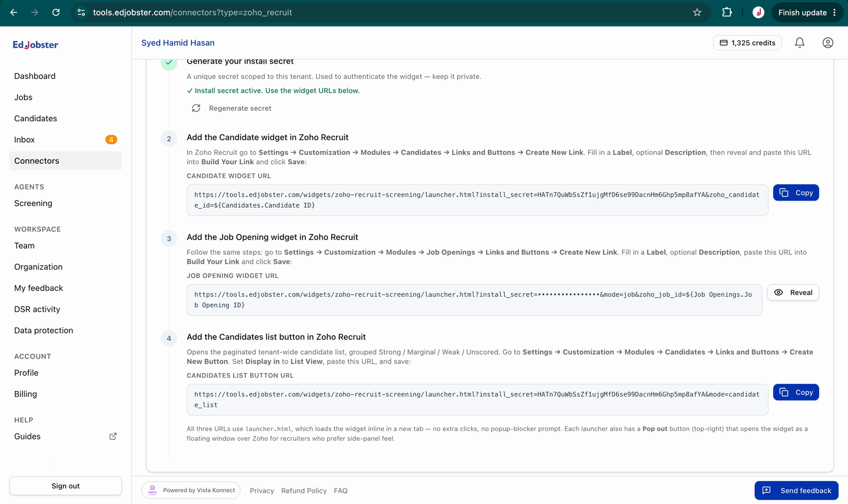Viewport: 848px width, 504px height.
Task: Open the notifications bell
Action: [799, 42]
